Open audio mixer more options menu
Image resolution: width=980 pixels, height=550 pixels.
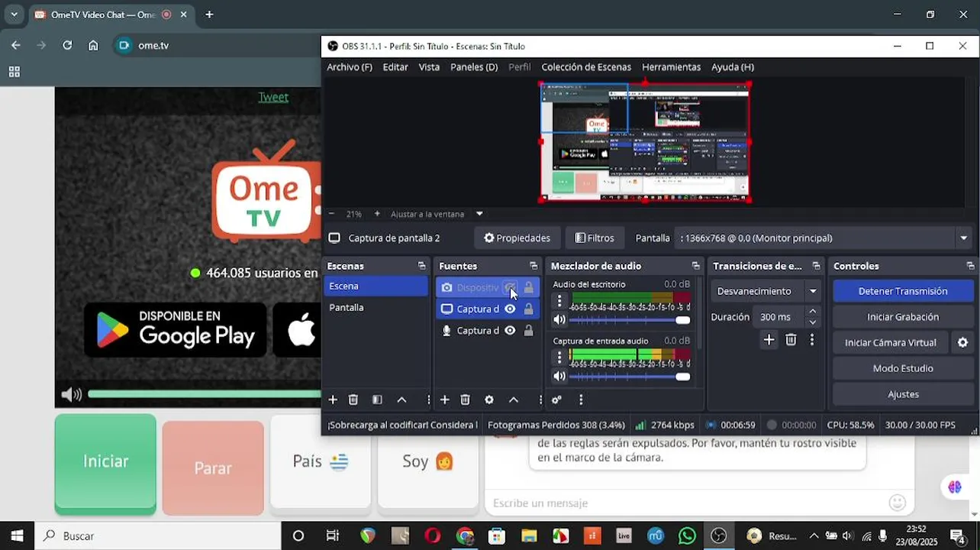pyautogui.click(x=581, y=400)
